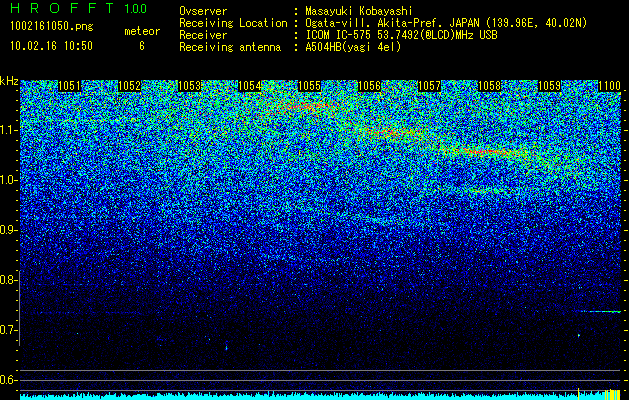629x400 pixels.
Task: Click the kHz axis unit label
Action: click(9, 81)
